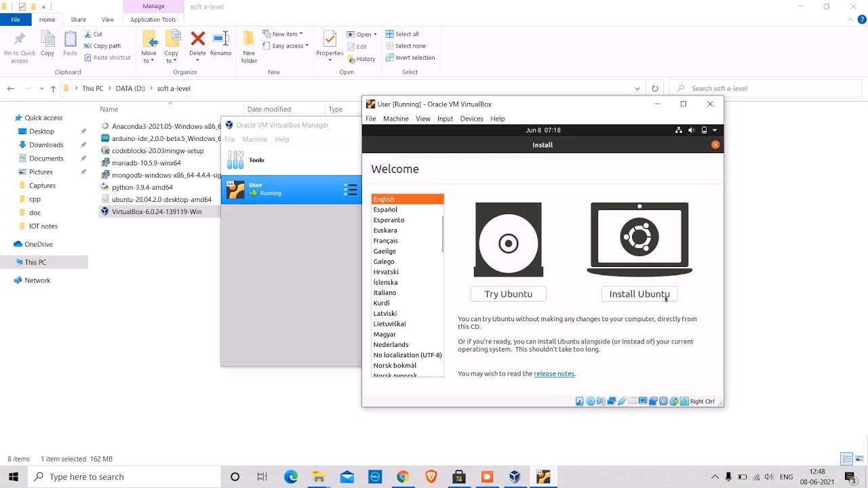
Task: Open the Devices menu in VM window
Action: point(471,119)
